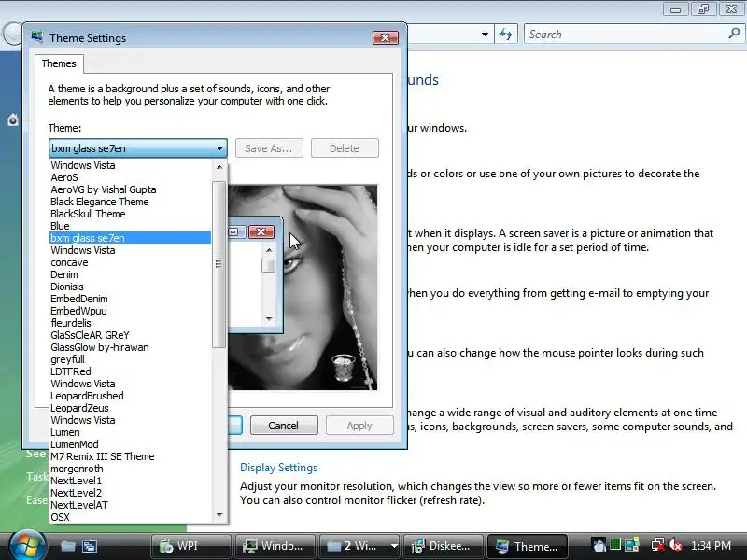Screen dimensions: 747x560
Task: Open the WPI taskbar button
Action: pyautogui.click(x=190, y=546)
